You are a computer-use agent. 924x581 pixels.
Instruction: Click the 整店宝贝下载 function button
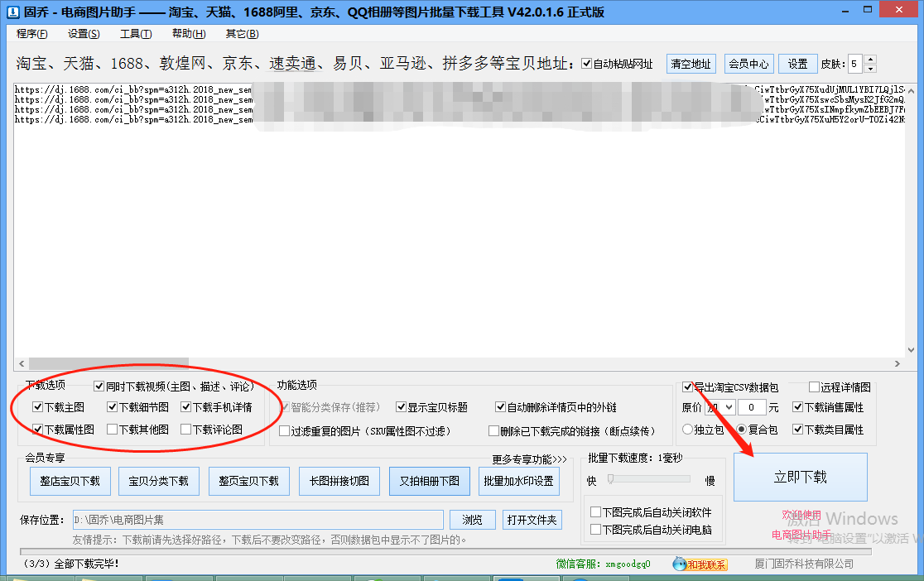tap(70, 481)
